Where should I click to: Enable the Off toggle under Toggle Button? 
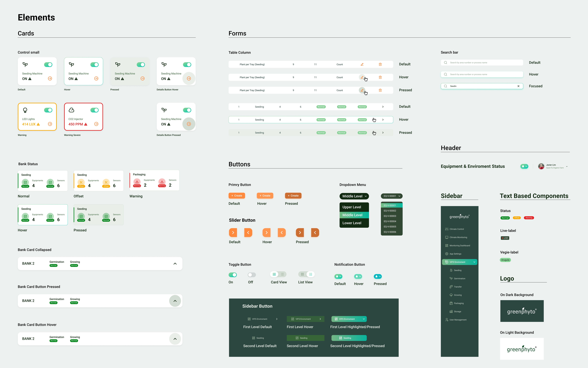coord(252,275)
